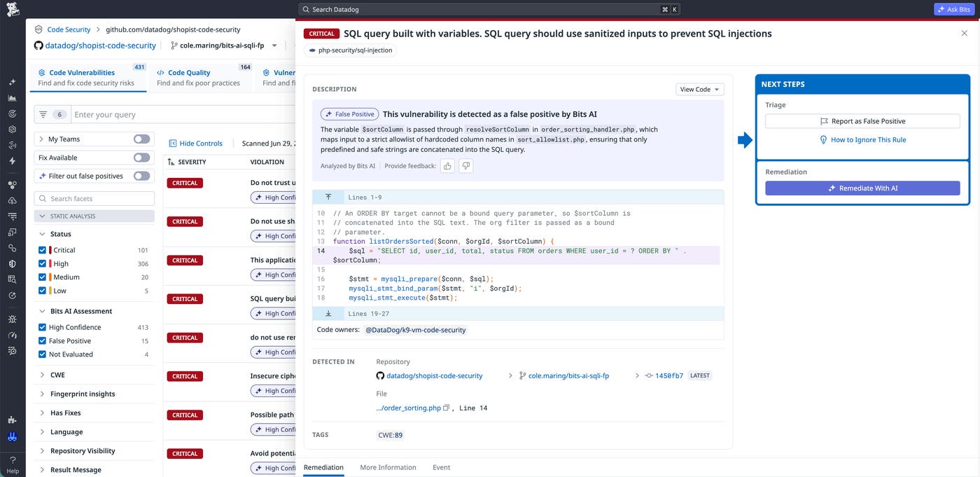Click the Search Datadog field
This screenshot has height=477, width=980.
click(x=489, y=10)
